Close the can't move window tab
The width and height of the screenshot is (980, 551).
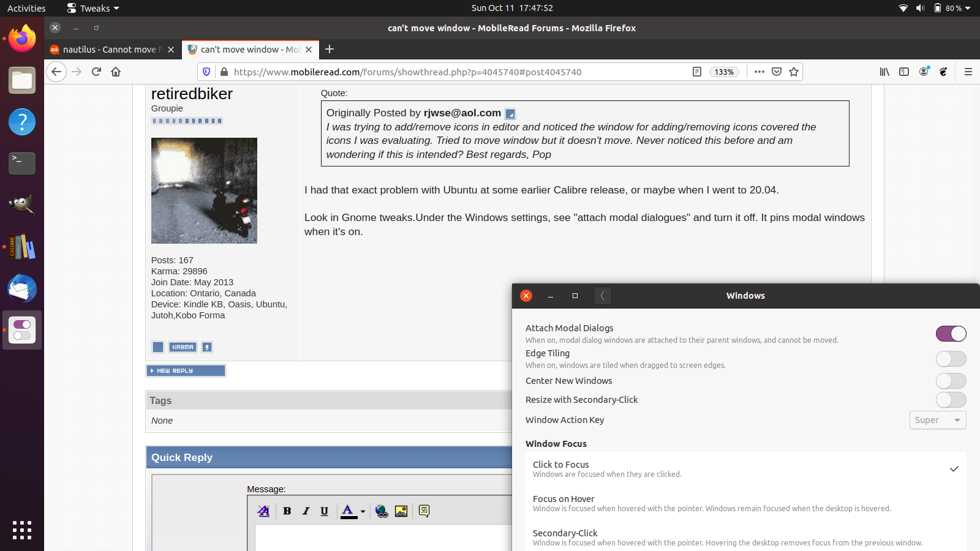coord(309,50)
